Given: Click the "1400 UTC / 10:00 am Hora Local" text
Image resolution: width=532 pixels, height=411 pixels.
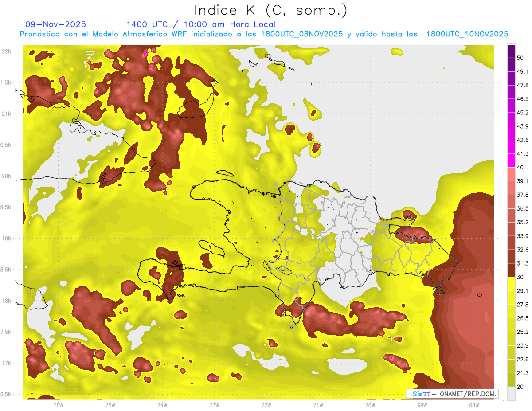Looking at the screenshot, I should [201, 24].
